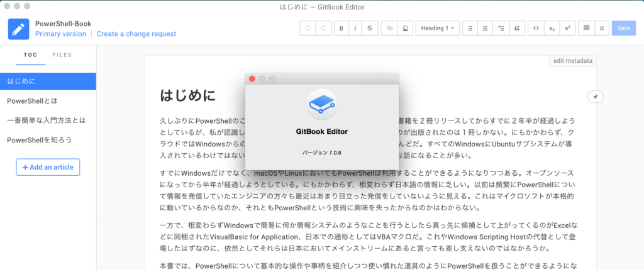Open the Heading 1 style dropdown

click(x=438, y=28)
